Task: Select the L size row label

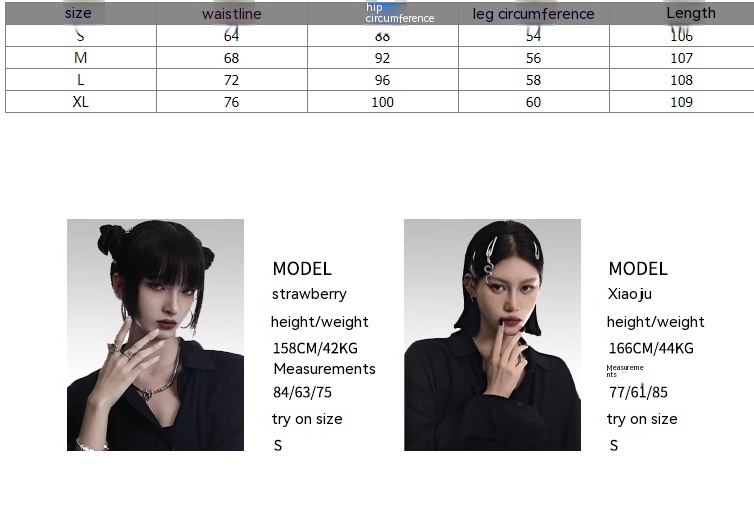Action: click(81, 80)
